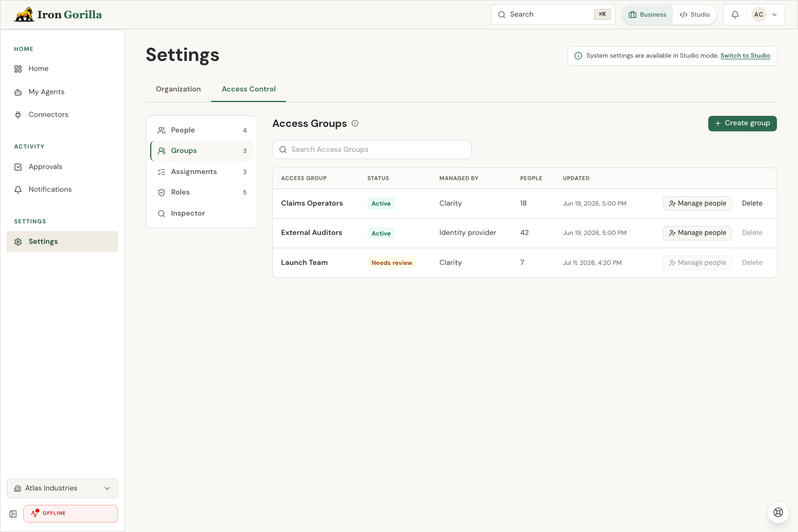798x532 pixels.
Task: Click the Iron Gorilla logo
Action: coord(58,14)
